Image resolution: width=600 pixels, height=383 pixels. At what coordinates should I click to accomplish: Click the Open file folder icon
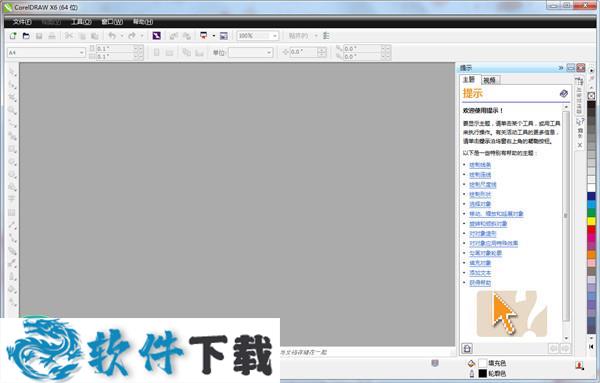pyautogui.click(x=26, y=36)
